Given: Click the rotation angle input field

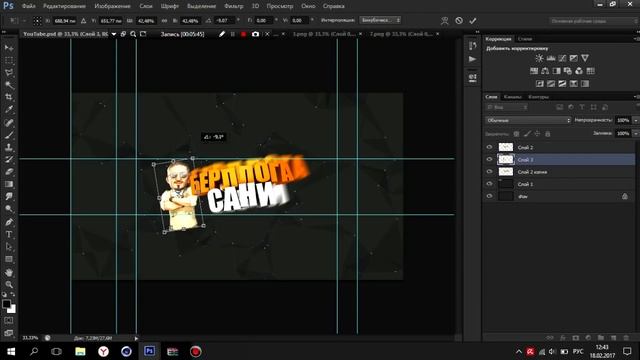Looking at the screenshot, I should [x=225, y=20].
